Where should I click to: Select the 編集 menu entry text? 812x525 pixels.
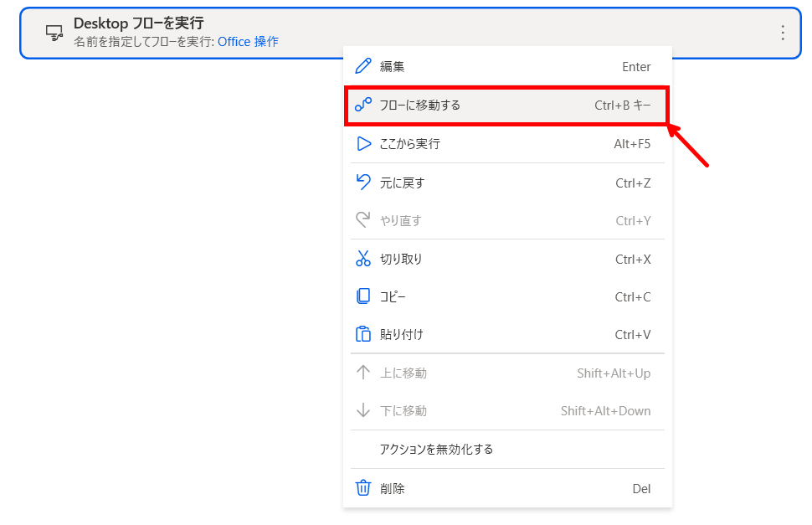tap(392, 67)
